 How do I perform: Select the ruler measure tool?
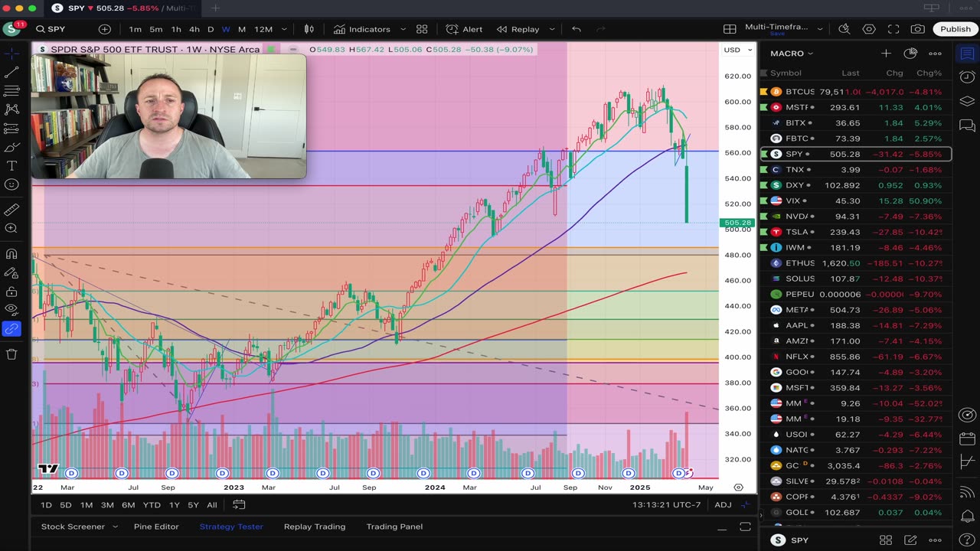(x=11, y=209)
